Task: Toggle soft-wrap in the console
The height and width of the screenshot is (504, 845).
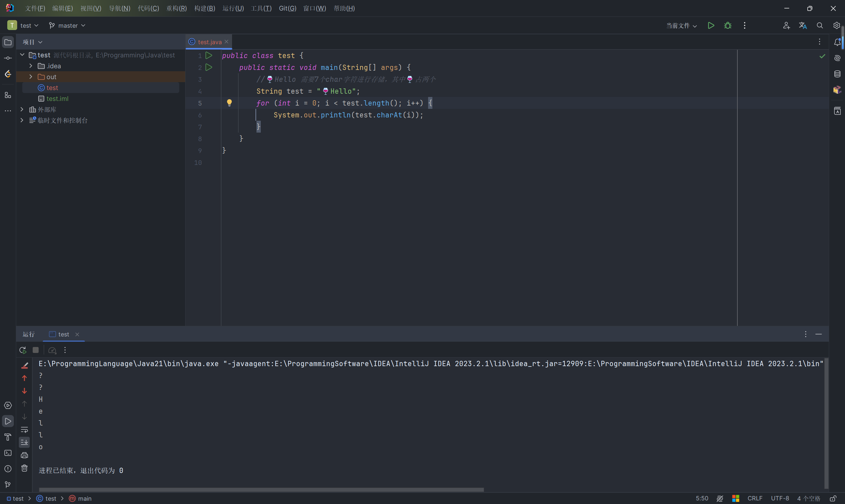Action: [x=24, y=429]
